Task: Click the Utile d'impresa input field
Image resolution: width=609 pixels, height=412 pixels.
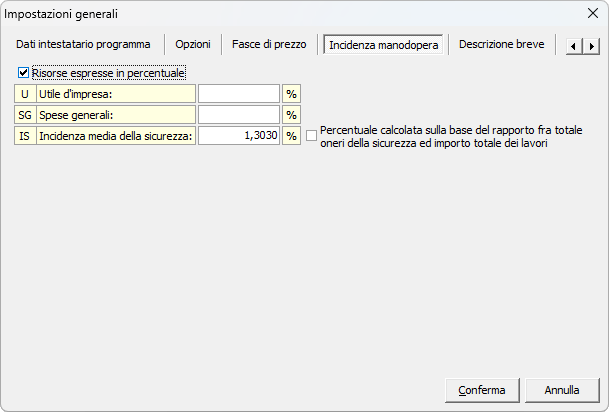Action: (238, 93)
